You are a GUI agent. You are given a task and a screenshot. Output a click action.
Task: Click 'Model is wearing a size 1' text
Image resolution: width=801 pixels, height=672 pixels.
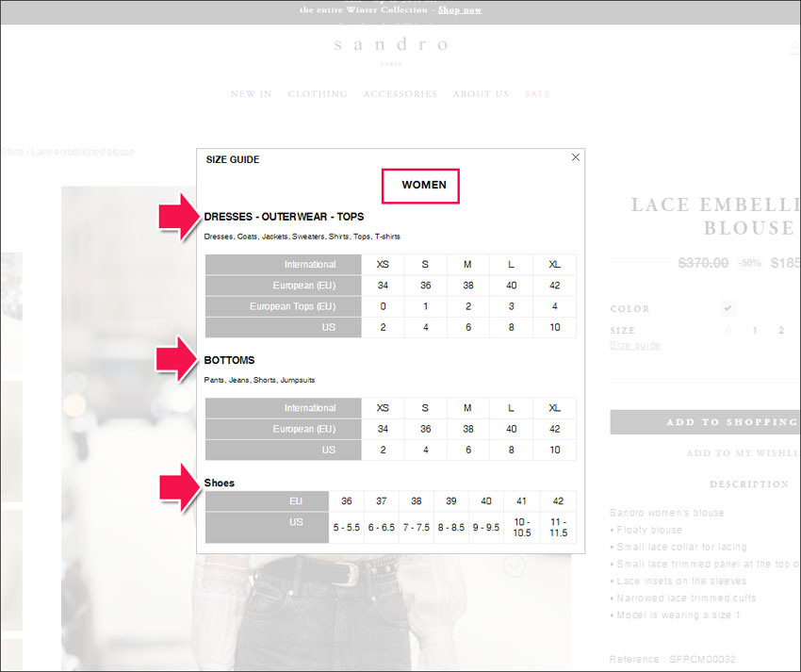[x=678, y=615]
